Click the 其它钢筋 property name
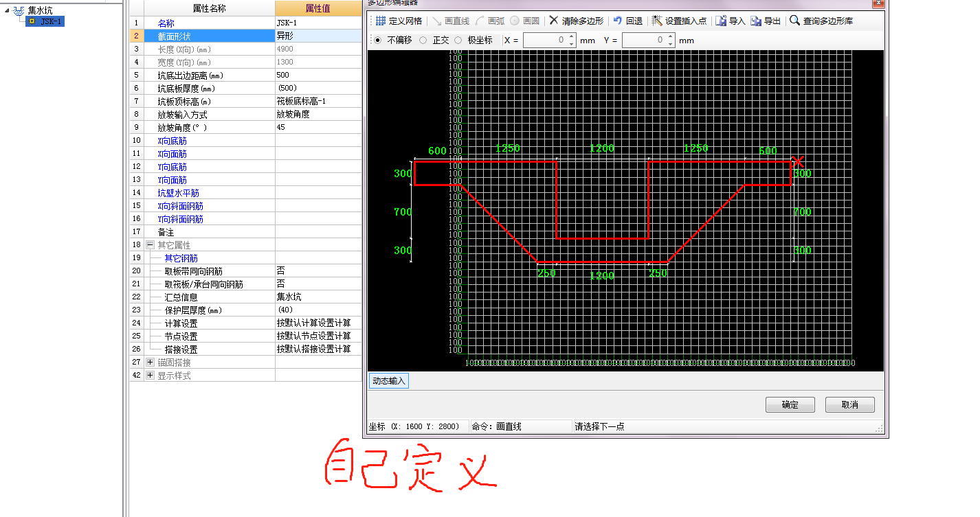Viewport: 980px width, 517px height. [181, 258]
